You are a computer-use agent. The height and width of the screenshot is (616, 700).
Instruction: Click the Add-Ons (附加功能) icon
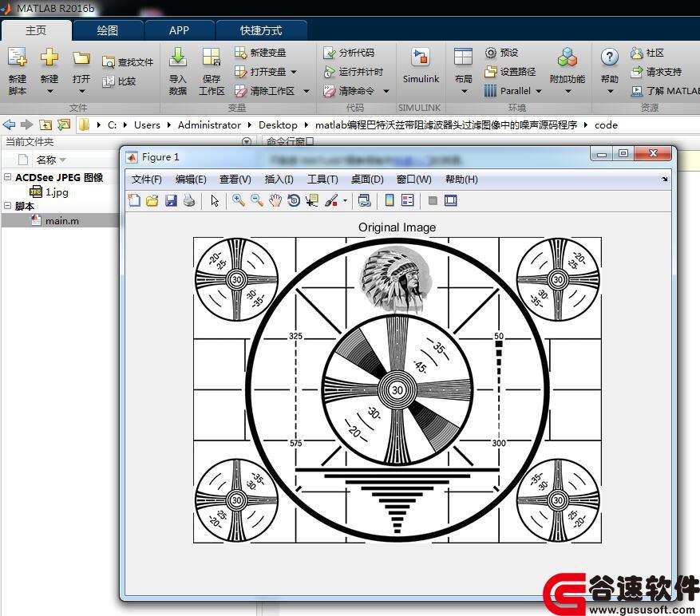(568, 57)
